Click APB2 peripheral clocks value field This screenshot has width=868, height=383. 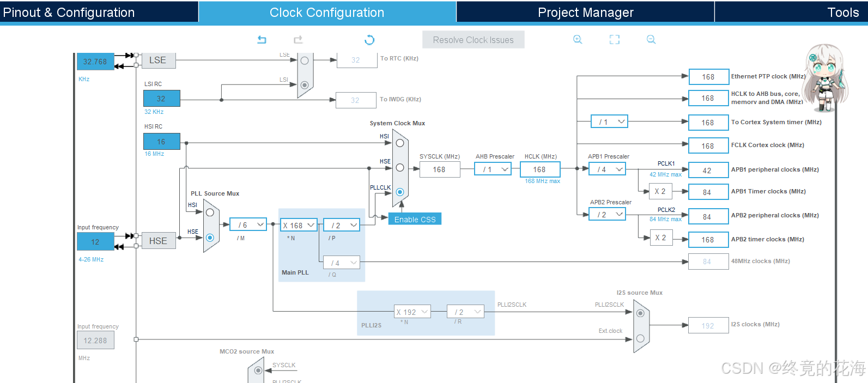pyautogui.click(x=708, y=216)
